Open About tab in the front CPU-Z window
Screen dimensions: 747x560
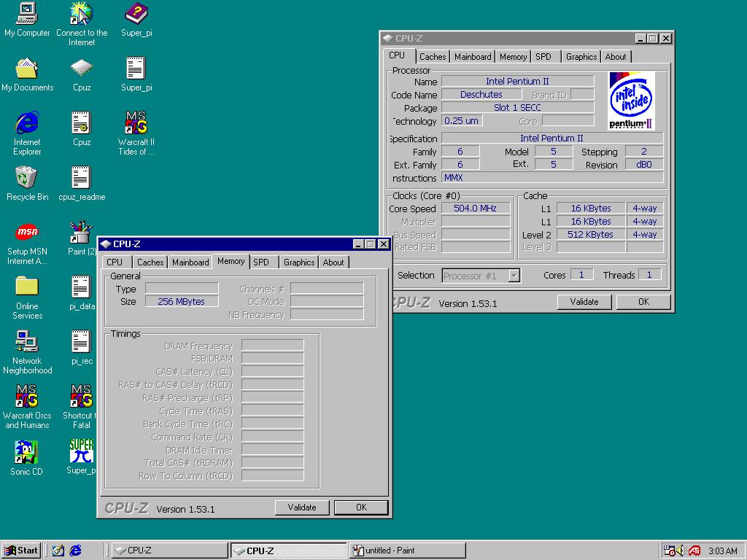[333, 262]
